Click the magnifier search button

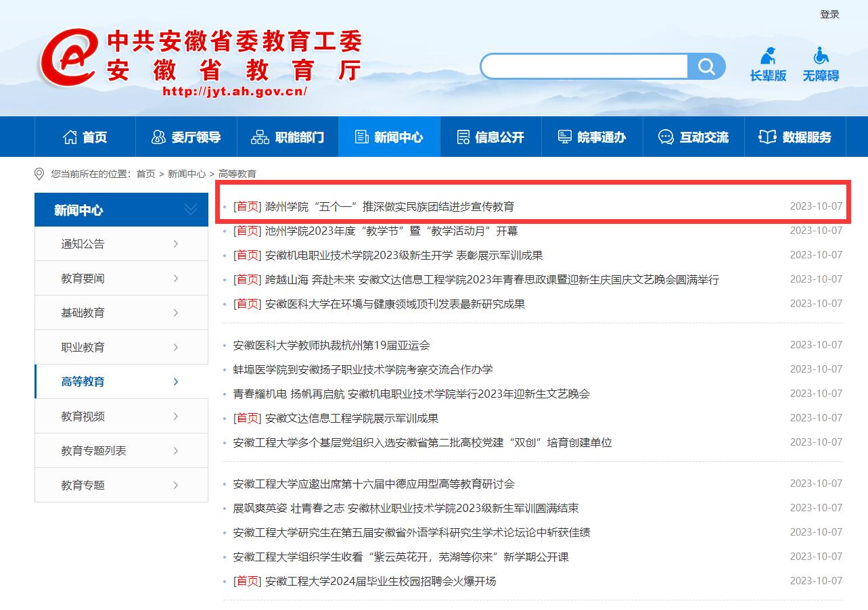click(x=706, y=66)
